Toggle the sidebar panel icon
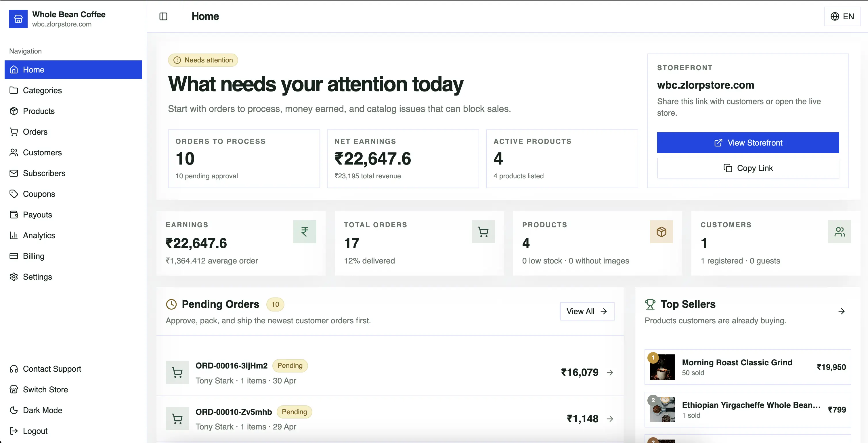Screen dimensions: 868x443 163,16
